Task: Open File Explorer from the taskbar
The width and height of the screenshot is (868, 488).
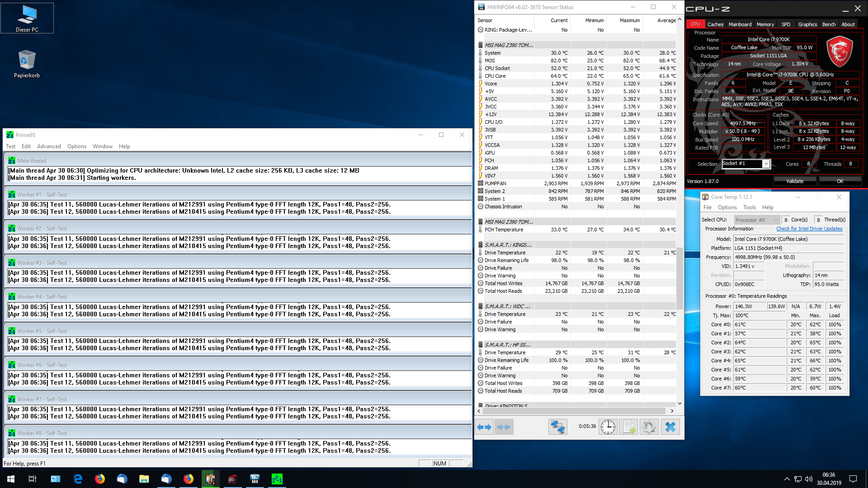Action: click(x=144, y=479)
